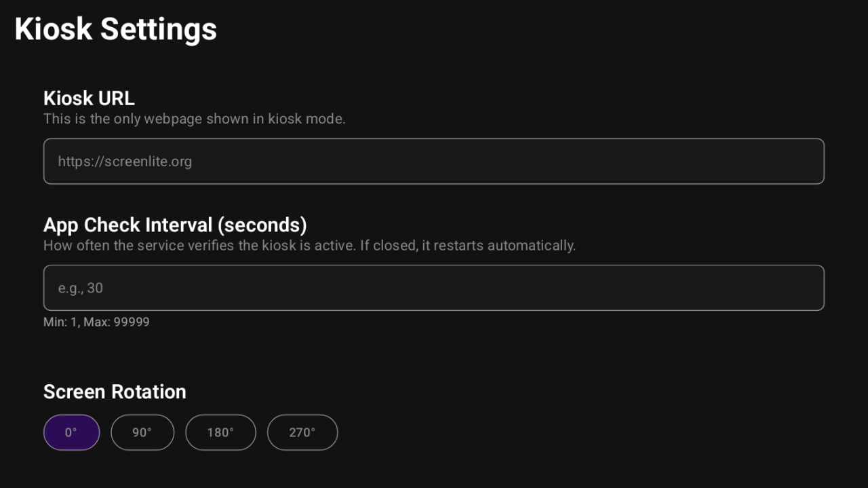Select the 0° screen rotation option
868x488 pixels.
(71, 432)
